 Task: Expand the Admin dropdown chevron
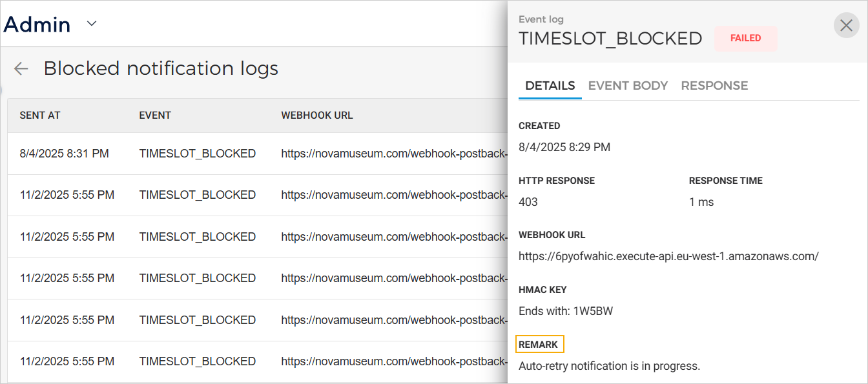click(x=92, y=24)
